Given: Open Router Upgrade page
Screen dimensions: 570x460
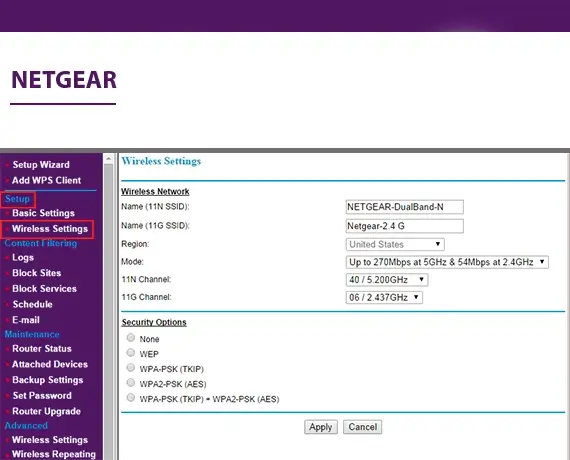Looking at the screenshot, I should 46,411.
